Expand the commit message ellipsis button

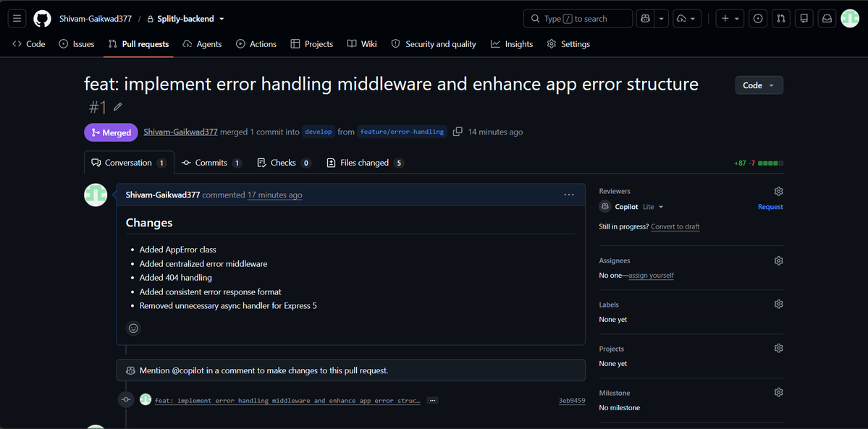point(433,400)
